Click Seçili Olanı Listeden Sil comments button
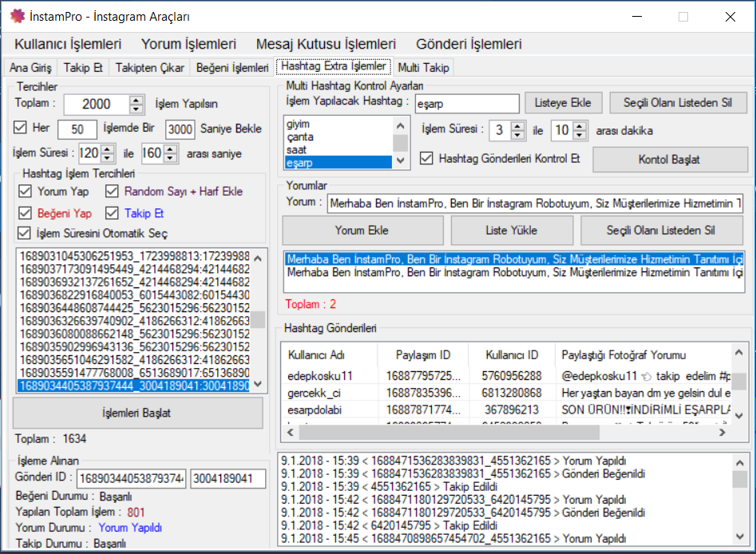This screenshot has width=756, height=554. [661, 230]
